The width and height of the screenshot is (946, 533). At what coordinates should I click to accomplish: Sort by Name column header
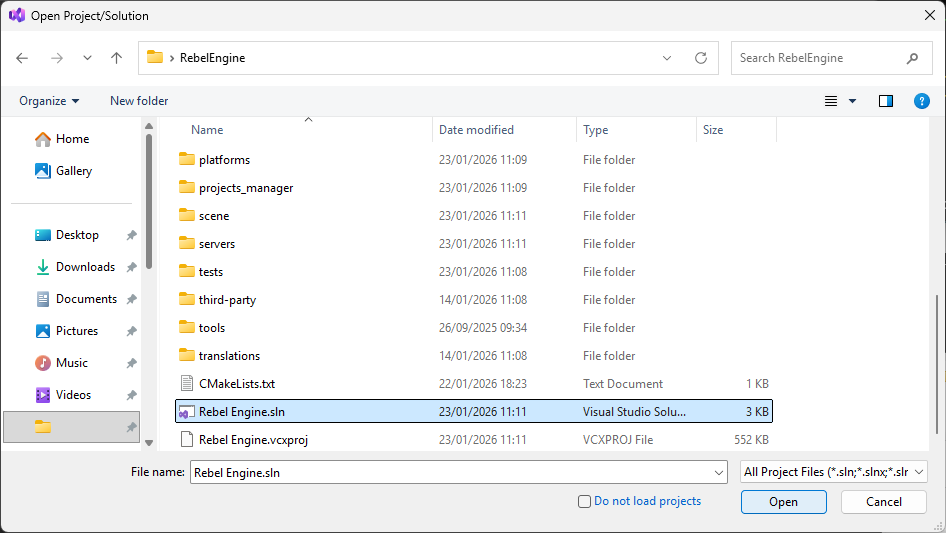(x=207, y=130)
